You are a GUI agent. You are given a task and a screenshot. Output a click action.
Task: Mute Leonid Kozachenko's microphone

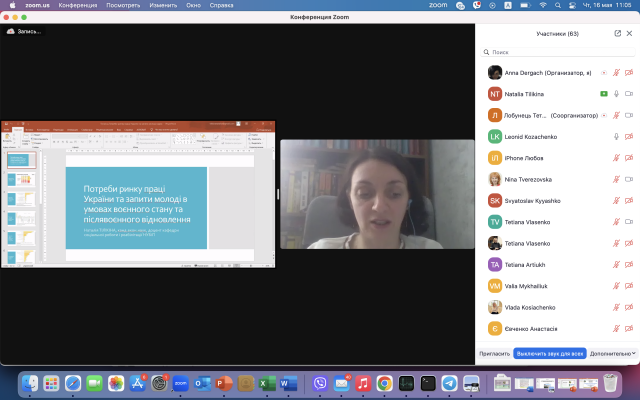pos(616,137)
